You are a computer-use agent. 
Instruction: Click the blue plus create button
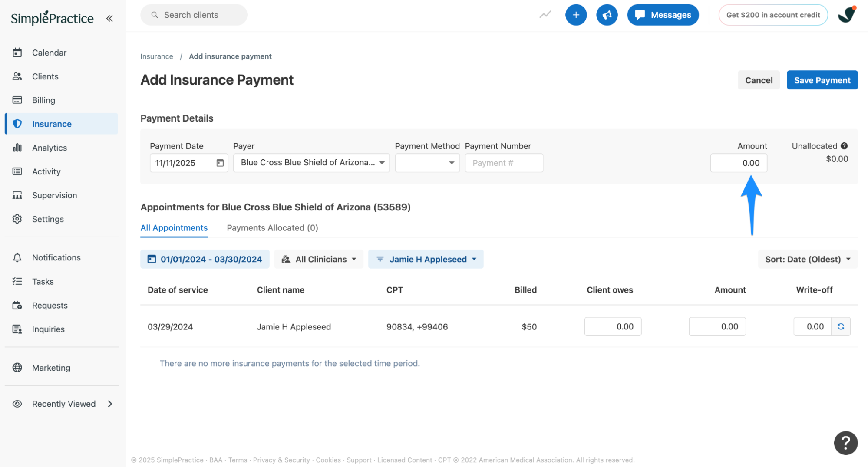tap(576, 15)
